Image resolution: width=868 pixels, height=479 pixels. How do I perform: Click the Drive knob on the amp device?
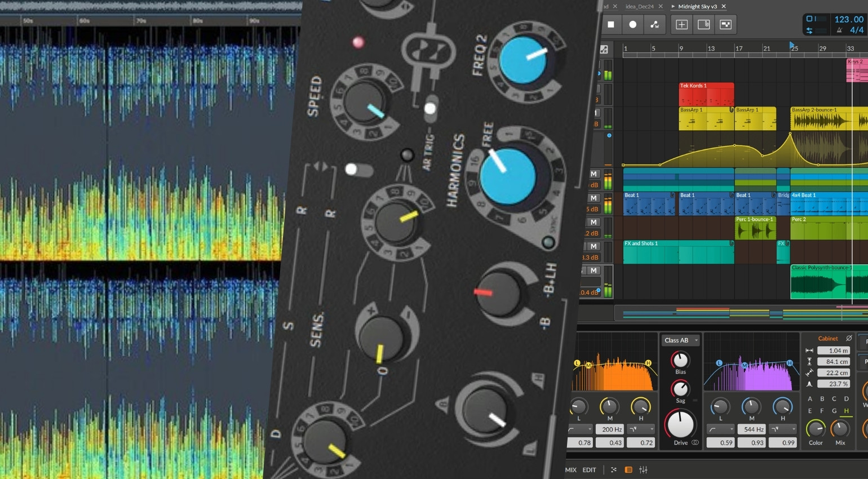pyautogui.click(x=680, y=423)
